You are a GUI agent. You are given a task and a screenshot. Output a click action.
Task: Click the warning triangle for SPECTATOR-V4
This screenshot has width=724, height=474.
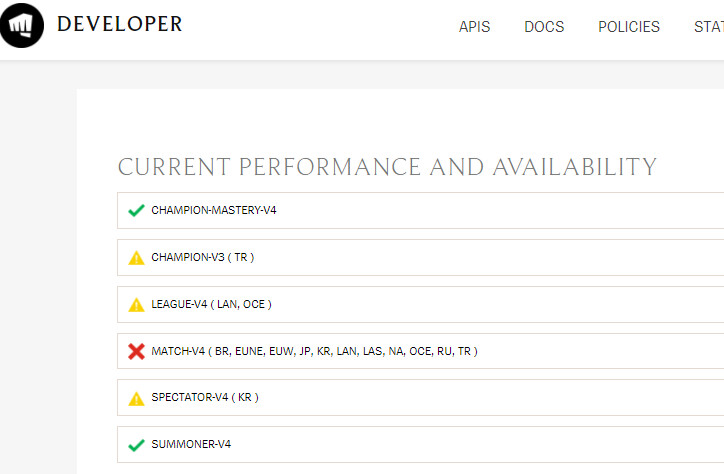pos(137,398)
